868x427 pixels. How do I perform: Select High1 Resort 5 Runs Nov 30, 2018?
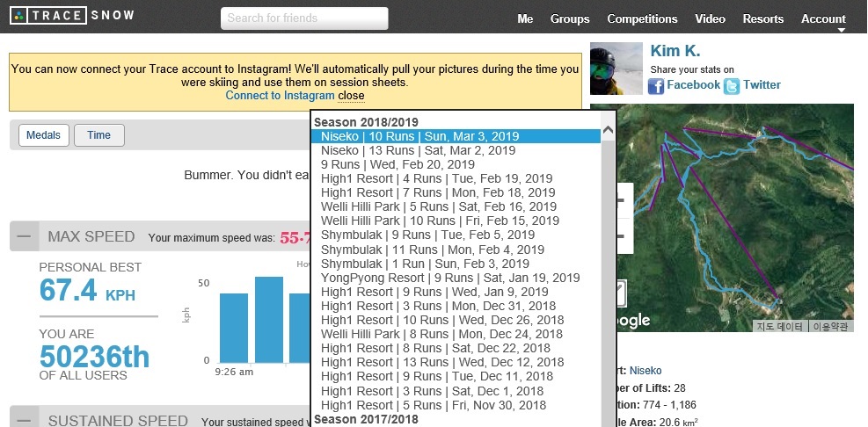[456, 405]
